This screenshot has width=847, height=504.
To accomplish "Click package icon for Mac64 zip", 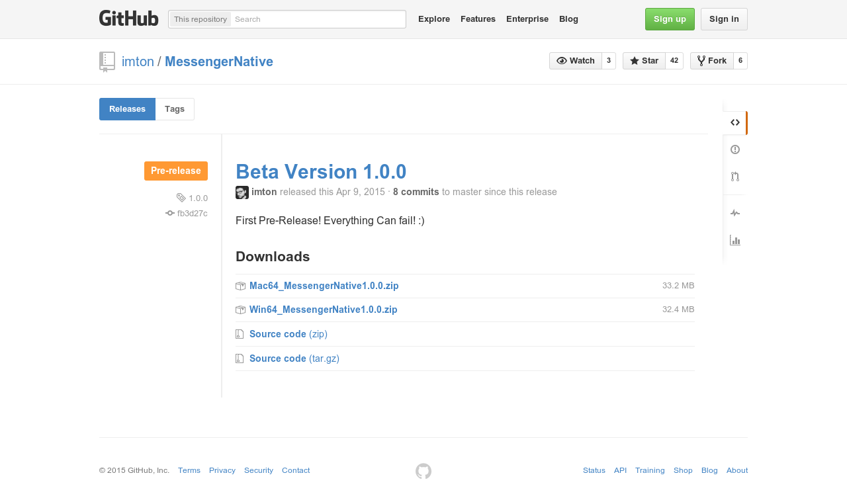I will point(240,286).
